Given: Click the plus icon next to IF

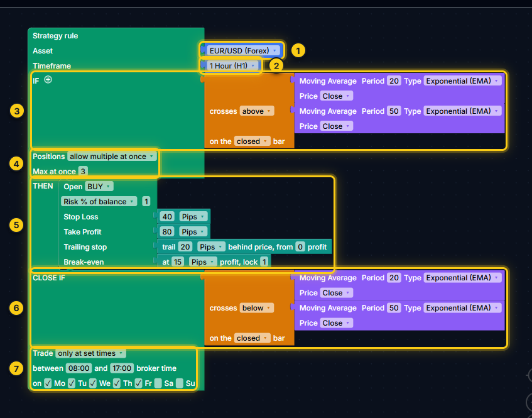Looking at the screenshot, I should click(x=48, y=80).
